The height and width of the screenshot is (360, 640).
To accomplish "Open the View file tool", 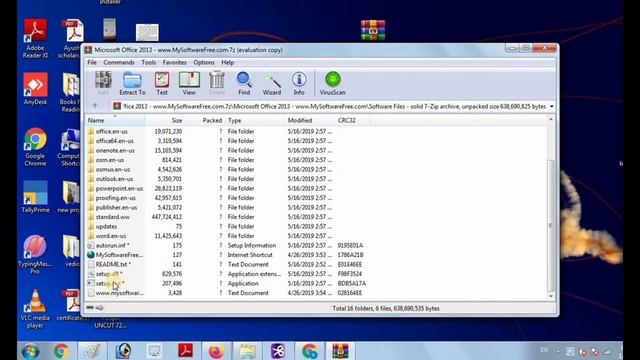I will pyautogui.click(x=189, y=84).
